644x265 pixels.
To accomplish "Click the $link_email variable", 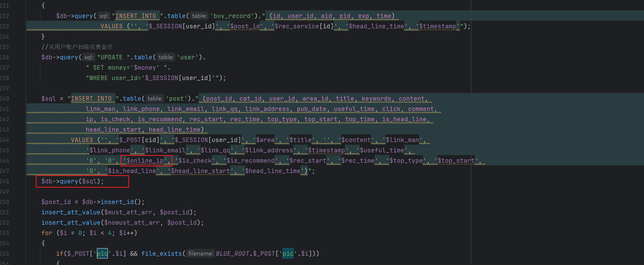I will pyautogui.click(x=165, y=150).
